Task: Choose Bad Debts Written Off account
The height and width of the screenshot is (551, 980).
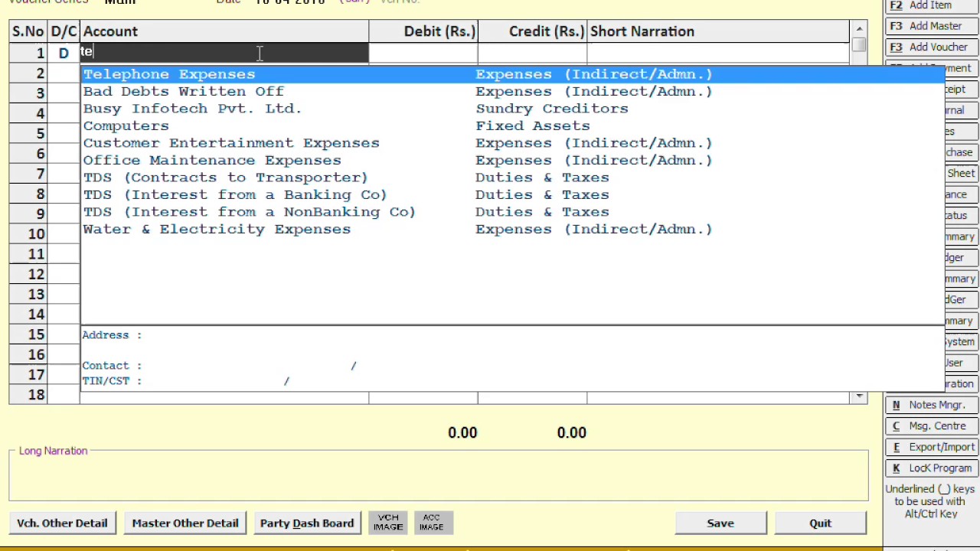Action: [513, 91]
